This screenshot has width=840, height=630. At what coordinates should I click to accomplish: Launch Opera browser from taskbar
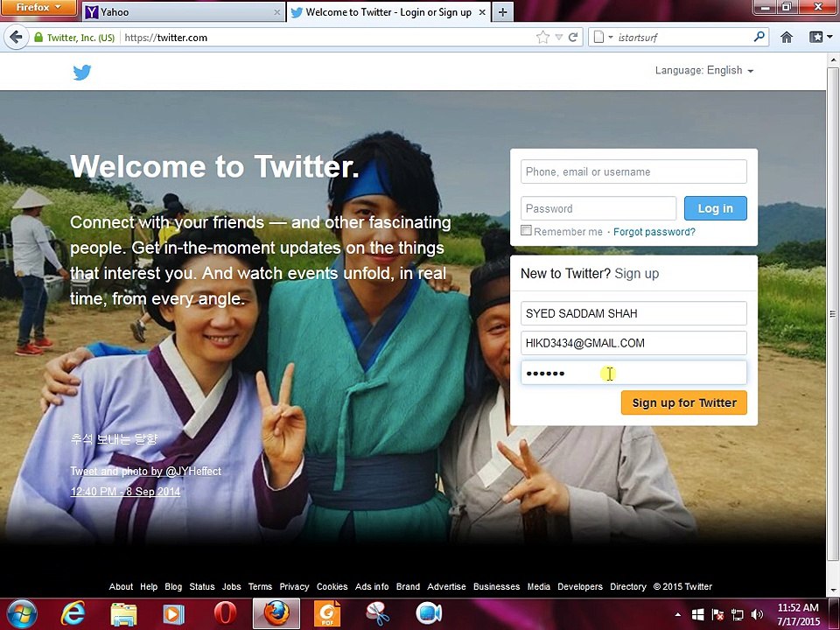coord(225,614)
